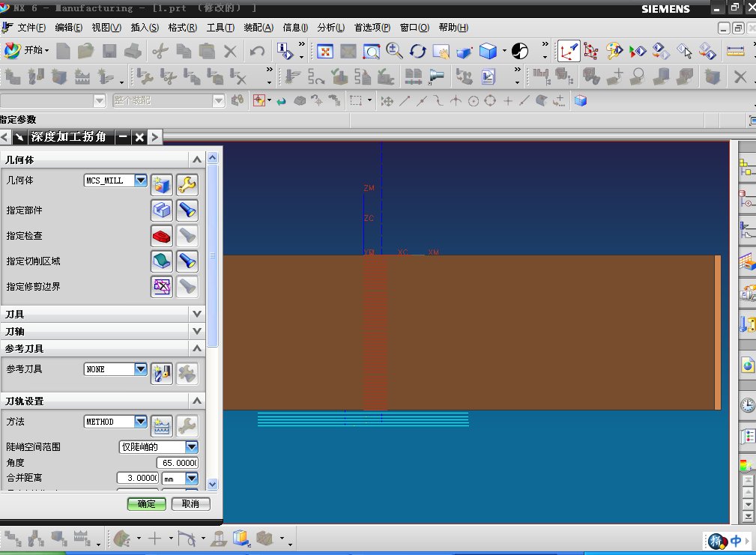Close the 深度加工拐角 dialog
This screenshot has height=555, width=756.
coord(139,137)
